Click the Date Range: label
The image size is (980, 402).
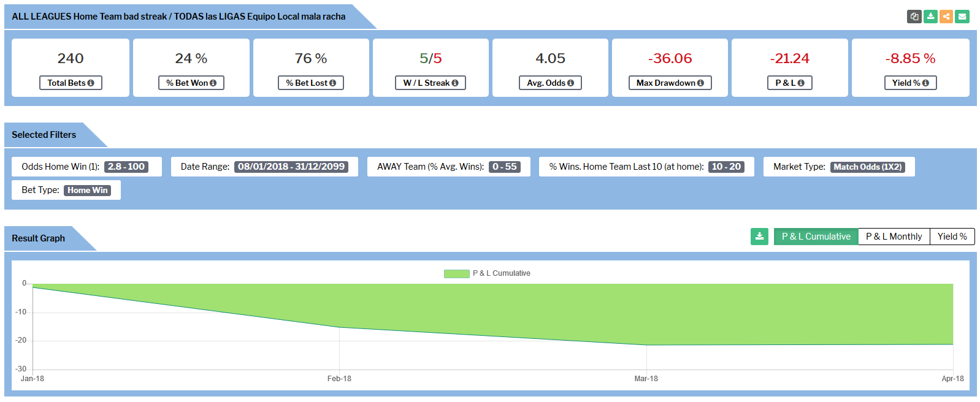(x=205, y=167)
